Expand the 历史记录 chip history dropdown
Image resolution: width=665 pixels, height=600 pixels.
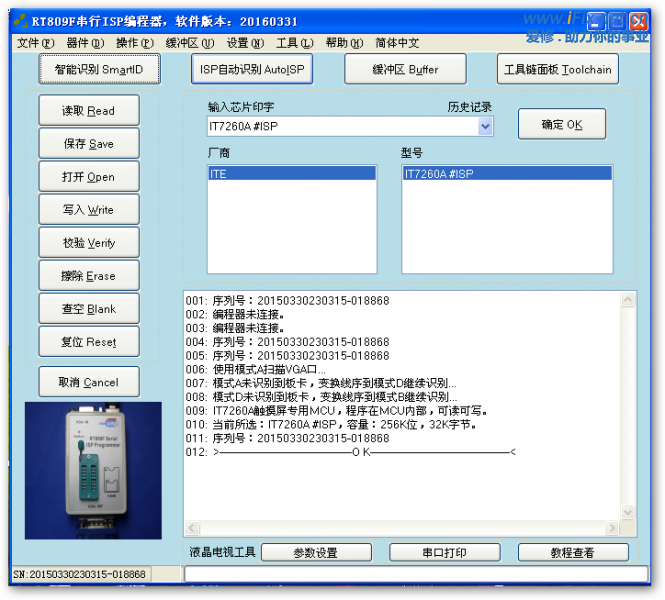click(485, 126)
